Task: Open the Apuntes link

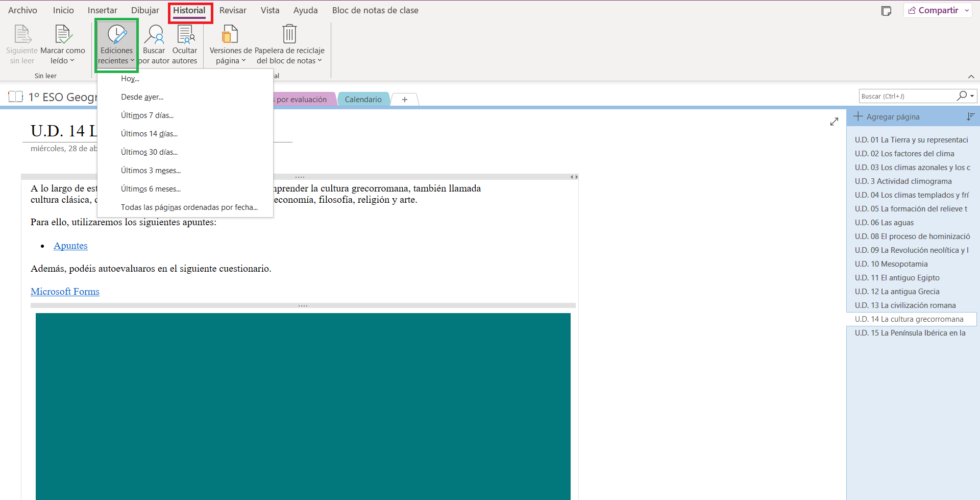Action: pyautogui.click(x=70, y=246)
